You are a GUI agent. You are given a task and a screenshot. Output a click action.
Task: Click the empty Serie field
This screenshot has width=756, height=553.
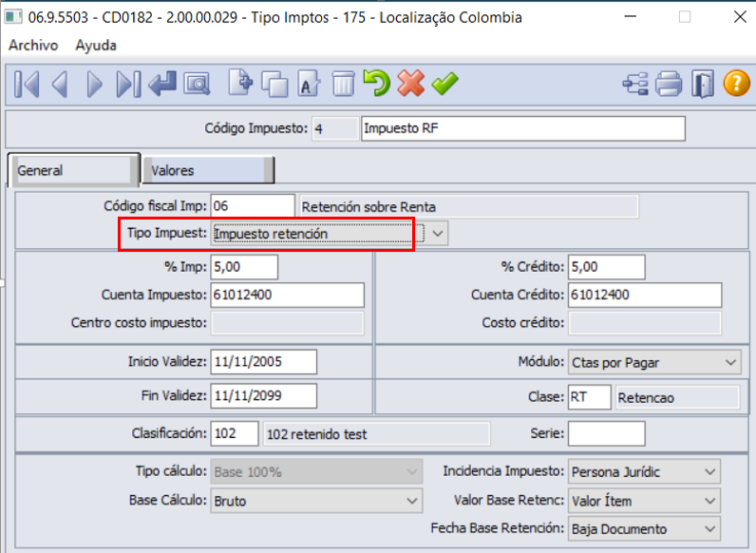[607, 433]
